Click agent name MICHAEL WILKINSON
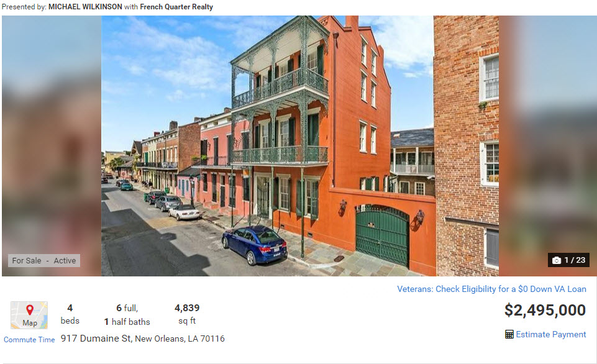Screen dimensions: 597x364 [x=85, y=7]
